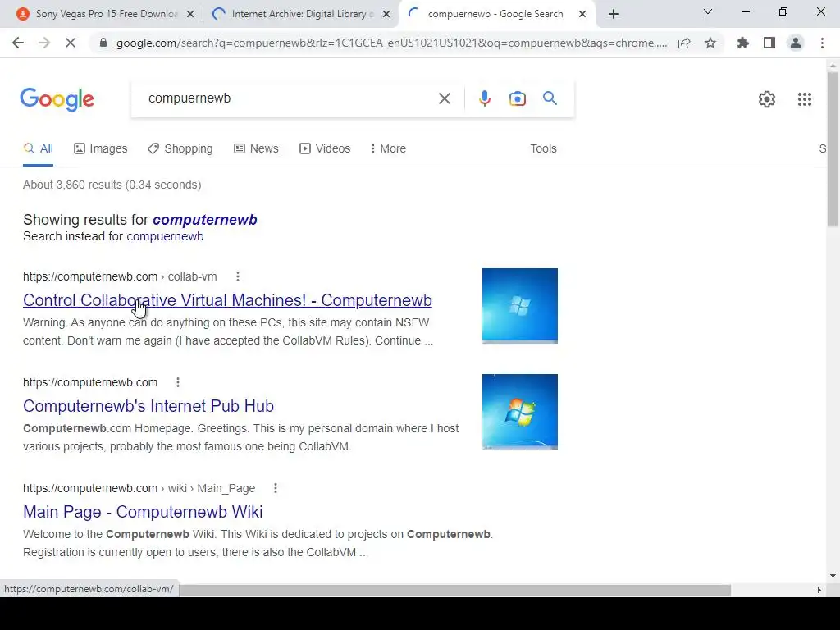Close the compuernewb Google Search tab
The image size is (840, 630).
point(582,15)
